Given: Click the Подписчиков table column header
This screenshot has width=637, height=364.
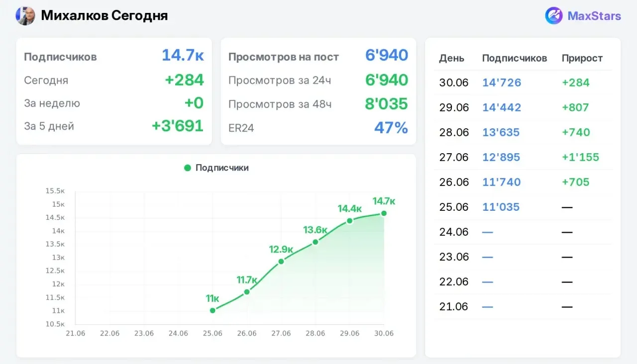Looking at the screenshot, I should [515, 58].
